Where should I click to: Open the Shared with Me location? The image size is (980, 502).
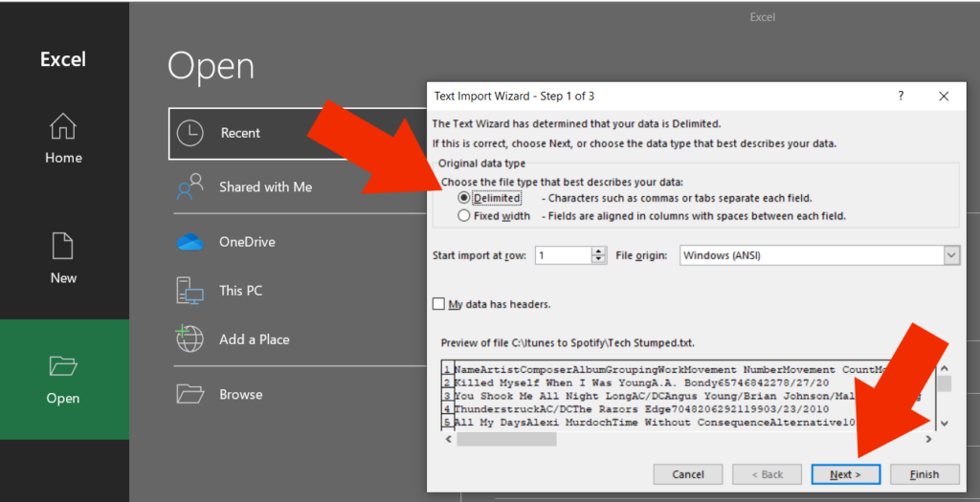pos(265,186)
